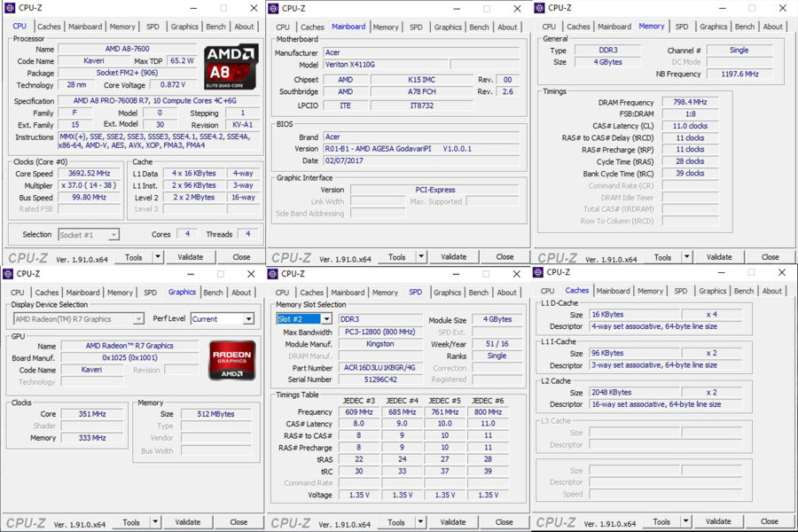798x532 pixels.
Task: Select the SPD tab in the Mainboard-tab window
Action: pyautogui.click(x=417, y=27)
